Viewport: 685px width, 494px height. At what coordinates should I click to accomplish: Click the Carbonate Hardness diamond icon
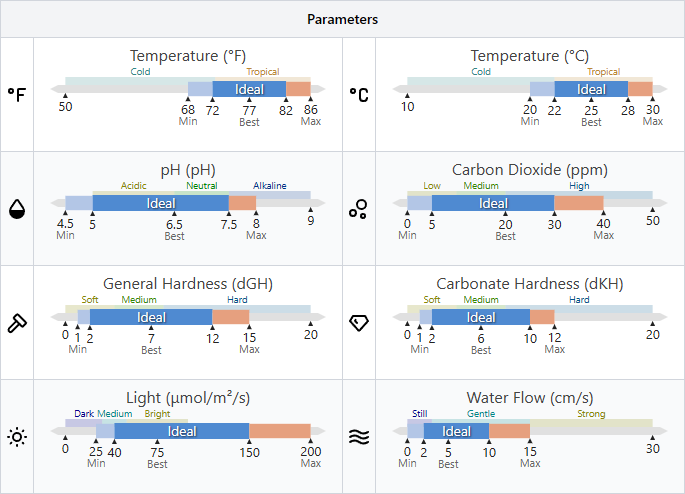point(358,322)
